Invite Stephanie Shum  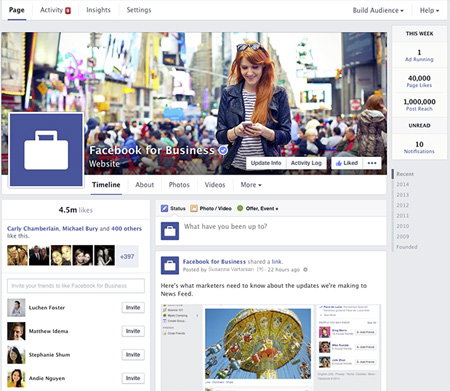[133, 355]
